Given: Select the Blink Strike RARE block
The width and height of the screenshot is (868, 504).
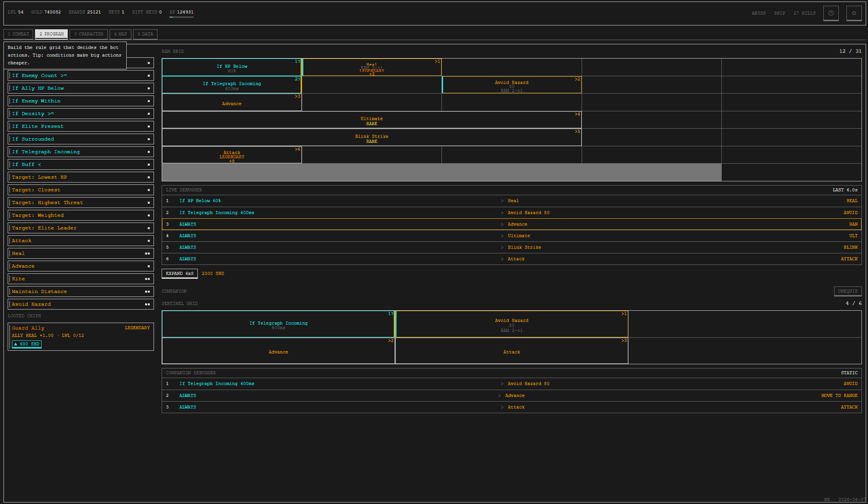Looking at the screenshot, I should (x=371, y=138).
